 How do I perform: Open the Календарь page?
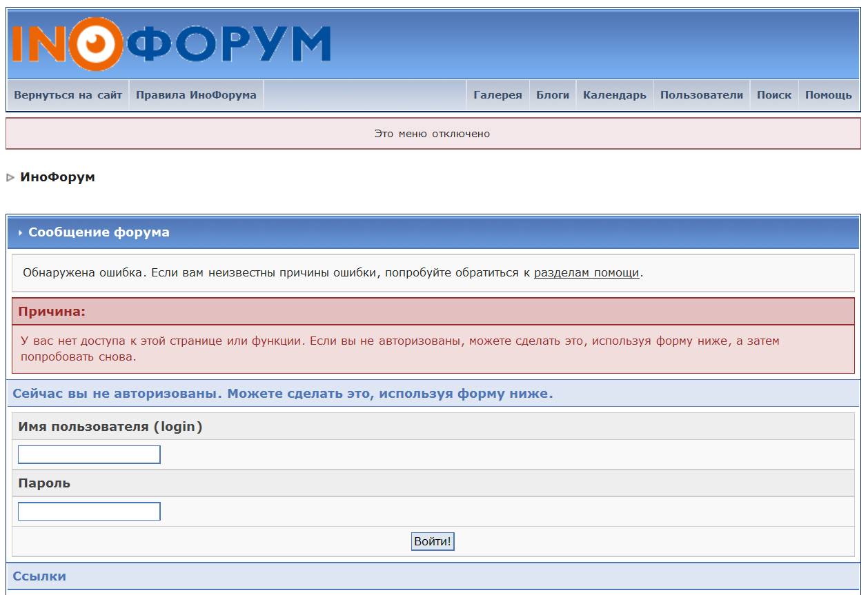coord(614,95)
